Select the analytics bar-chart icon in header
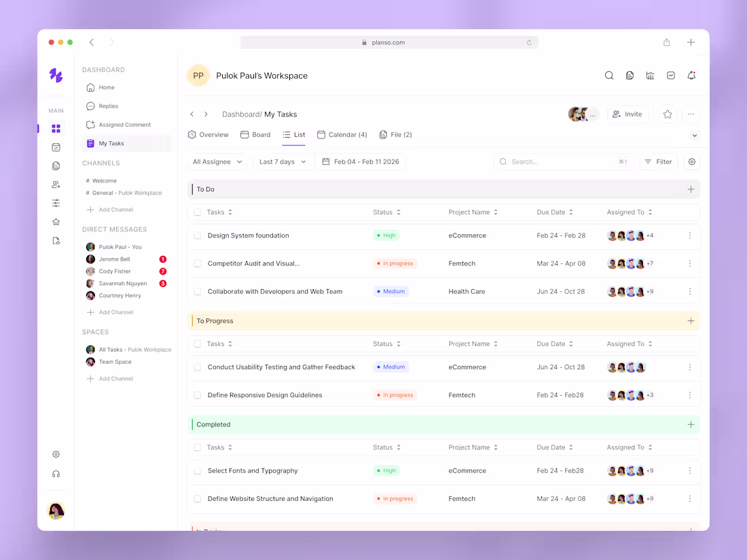This screenshot has height=560, width=747. pos(650,75)
